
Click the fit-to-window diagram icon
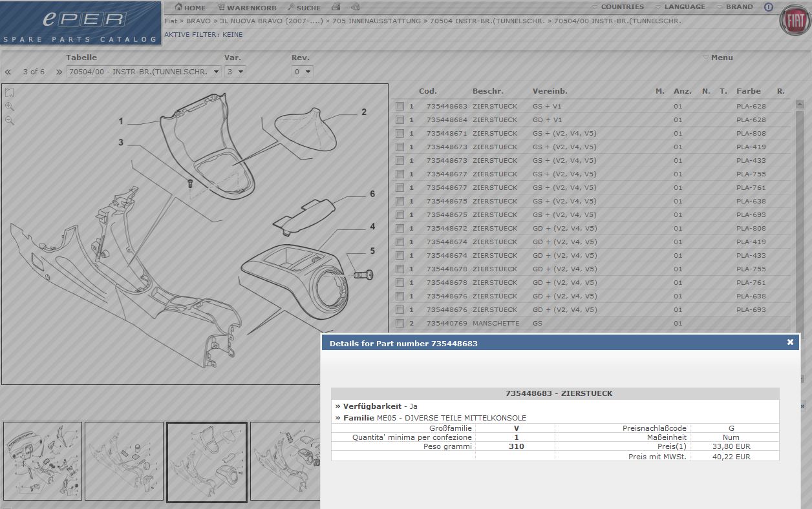tap(9, 92)
